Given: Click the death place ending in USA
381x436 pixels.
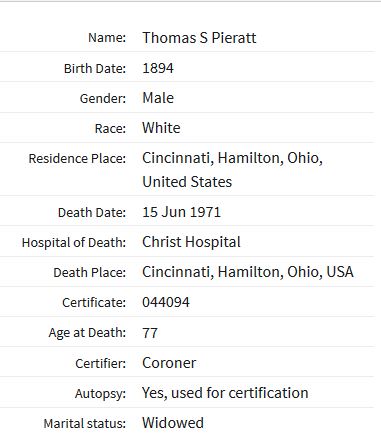Looking at the screenshot, I should click(248, 272).
